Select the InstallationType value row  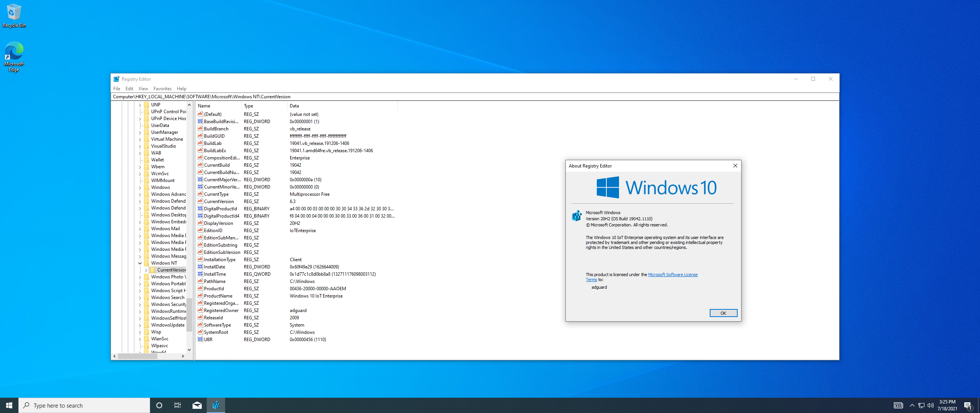tap(297, 259)
